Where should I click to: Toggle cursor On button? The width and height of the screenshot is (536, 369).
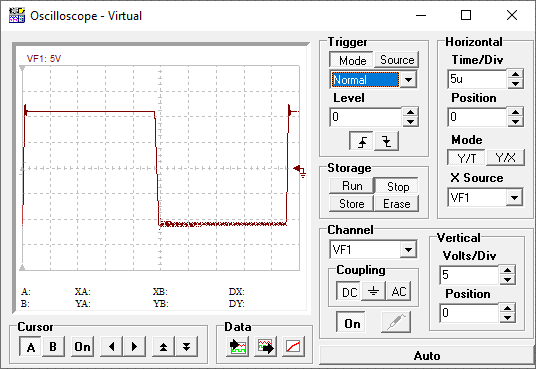(82, 347)
